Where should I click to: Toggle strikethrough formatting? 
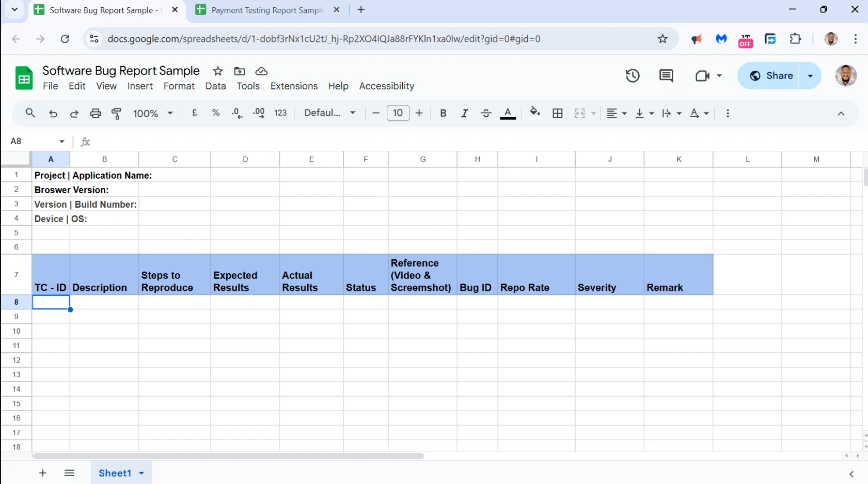coord(486,113)
